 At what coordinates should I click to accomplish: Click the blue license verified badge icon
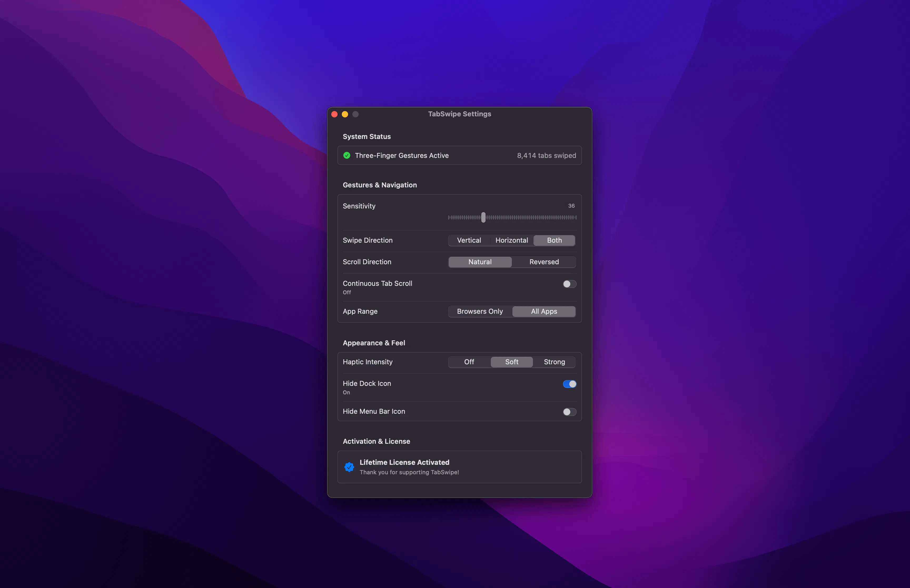349,467
